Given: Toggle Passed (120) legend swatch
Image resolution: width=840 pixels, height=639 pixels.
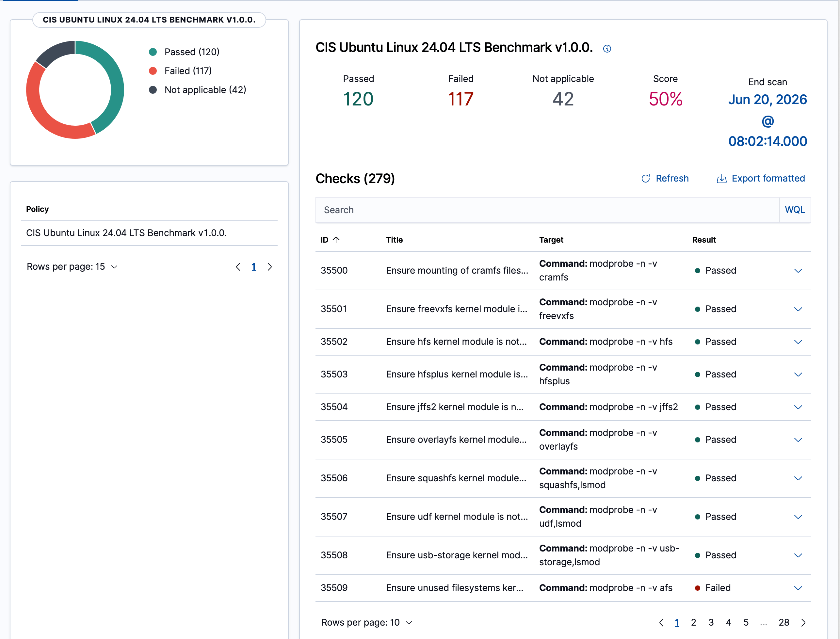Looking at the screenshot, I should coord(153,52).
